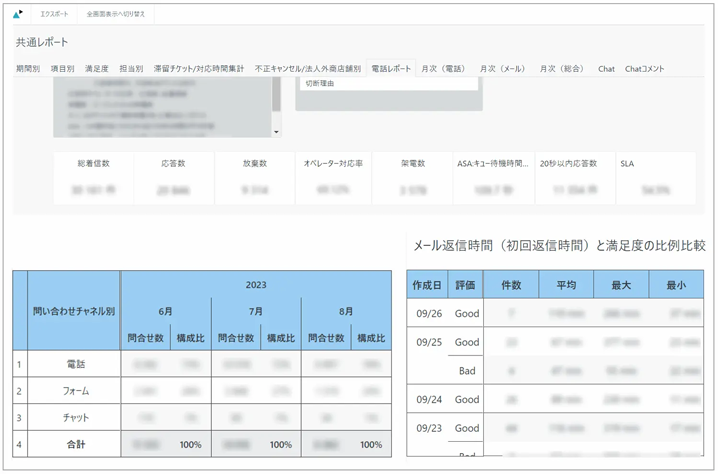
Task: Open the 担当別 tab
Action: 131,69
